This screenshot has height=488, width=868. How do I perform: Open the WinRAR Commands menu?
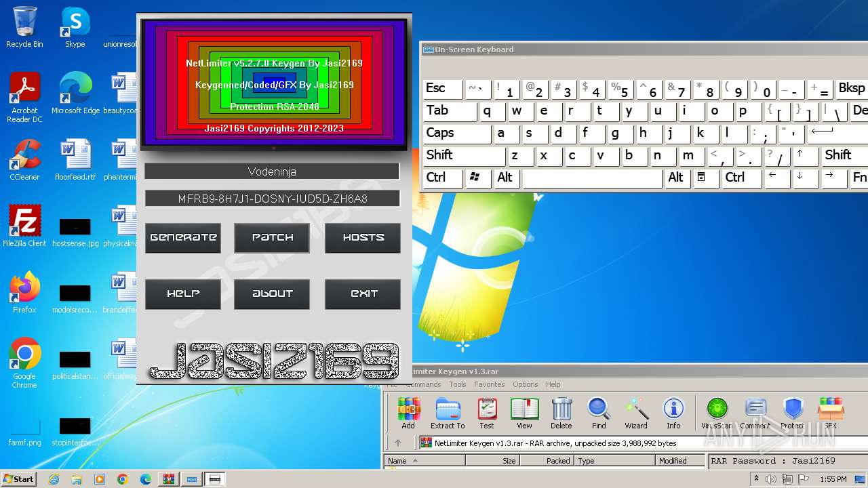click(423, 384)
